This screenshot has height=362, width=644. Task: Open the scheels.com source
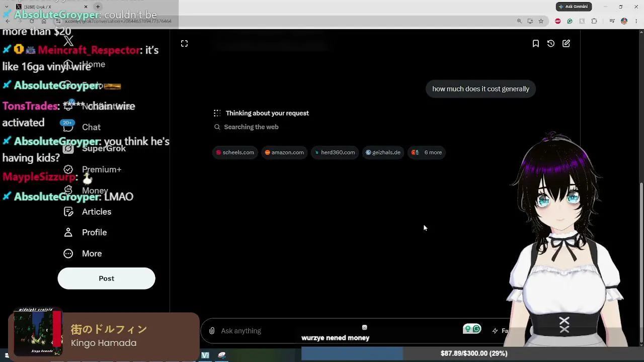235,152
